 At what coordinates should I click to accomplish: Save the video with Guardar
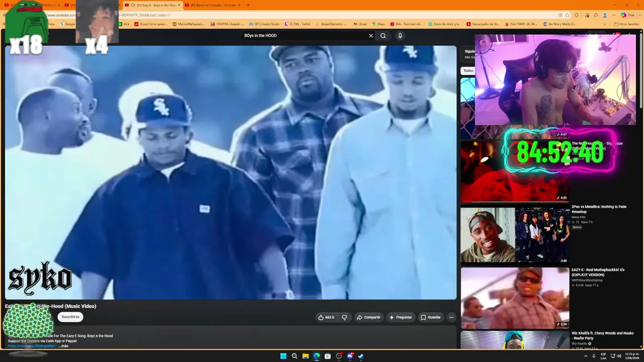point(431,317)
